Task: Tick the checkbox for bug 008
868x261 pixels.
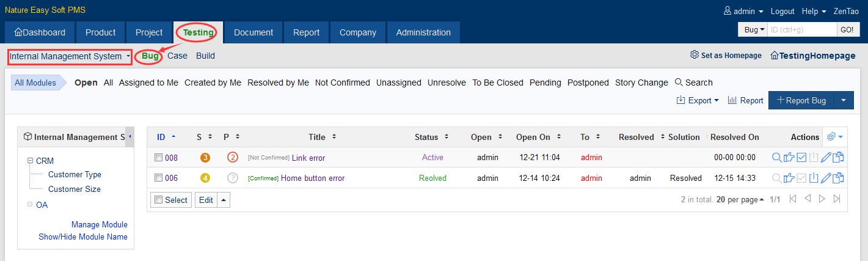Action: [158, 158]
